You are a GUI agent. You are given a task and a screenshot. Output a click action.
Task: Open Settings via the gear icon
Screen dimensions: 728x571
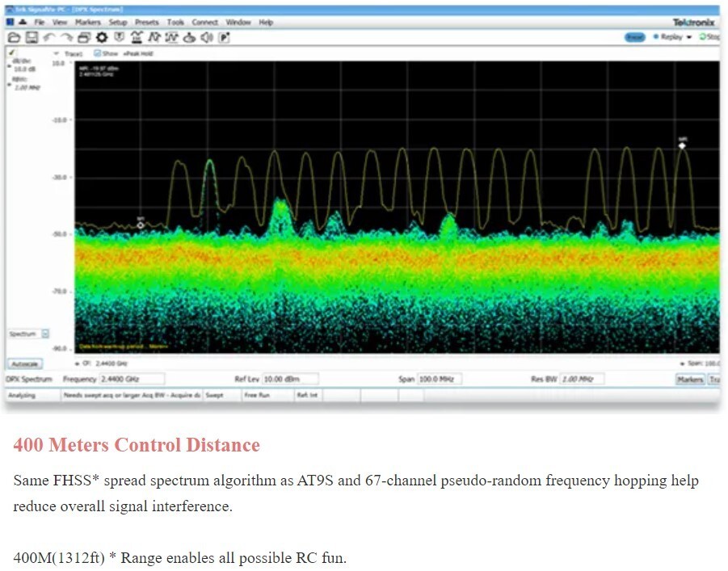[x=102, y=37]
